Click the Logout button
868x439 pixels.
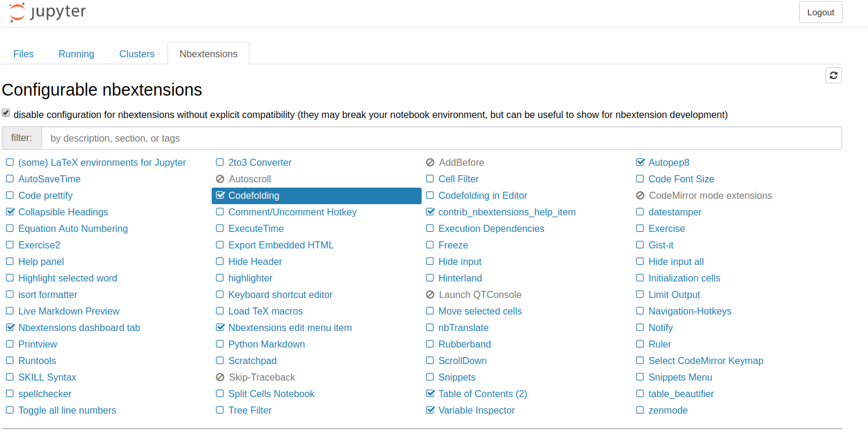tap(821, 12)
